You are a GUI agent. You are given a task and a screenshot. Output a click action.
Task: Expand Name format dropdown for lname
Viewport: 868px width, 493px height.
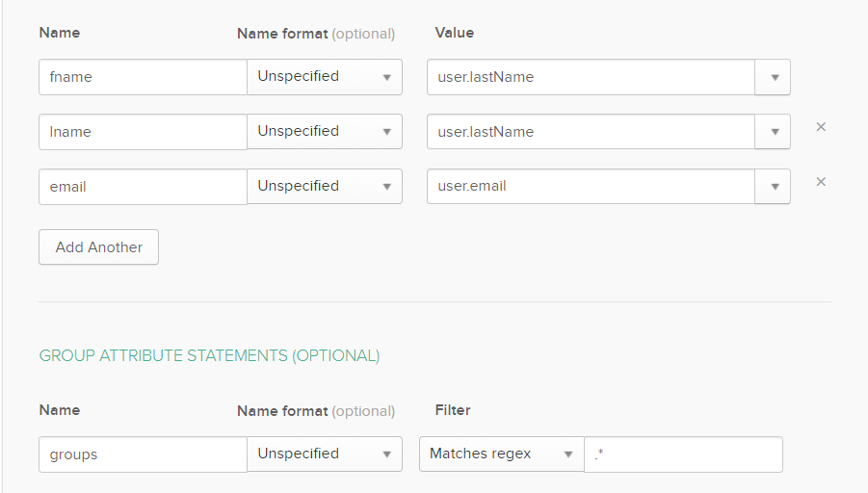[x=325, y=132]
